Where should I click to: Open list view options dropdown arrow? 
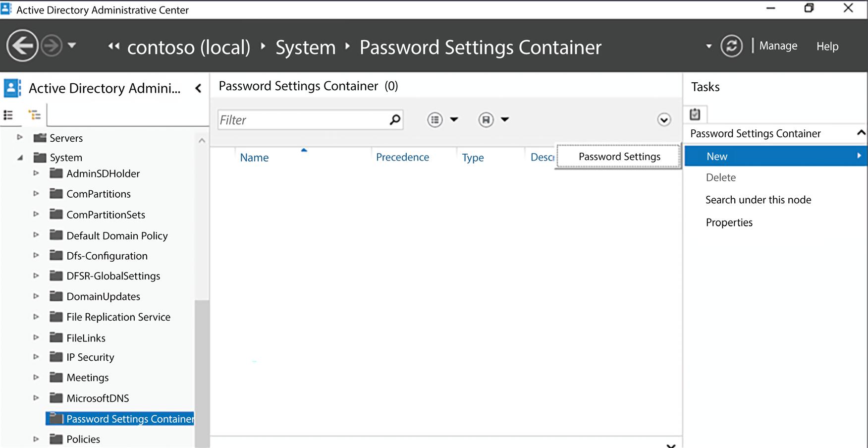454,119
